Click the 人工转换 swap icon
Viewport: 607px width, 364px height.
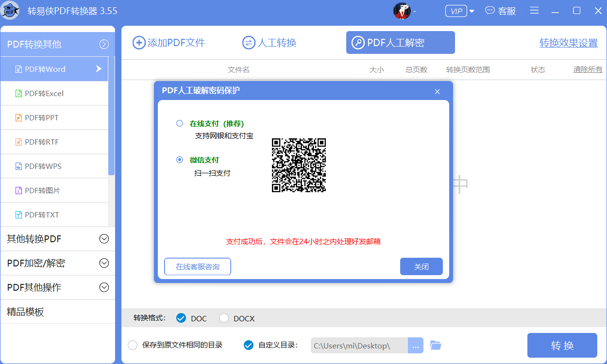249,43
